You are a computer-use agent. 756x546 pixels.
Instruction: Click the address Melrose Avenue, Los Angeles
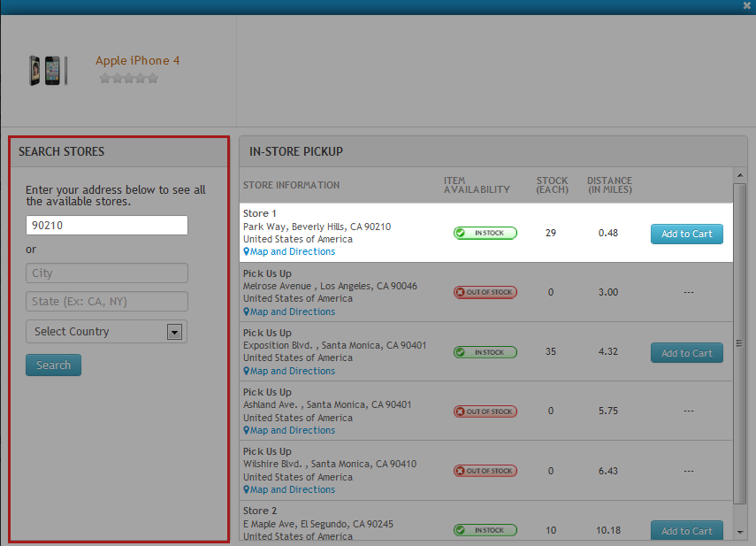330,287
